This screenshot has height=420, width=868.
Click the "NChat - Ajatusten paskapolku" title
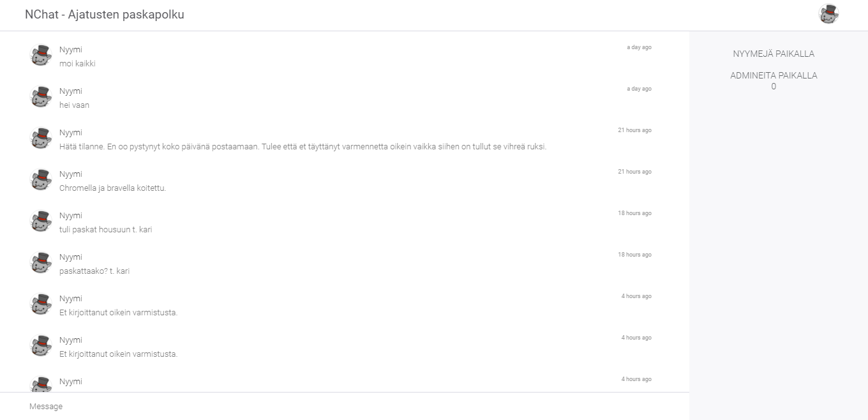(x=105, y=15)
